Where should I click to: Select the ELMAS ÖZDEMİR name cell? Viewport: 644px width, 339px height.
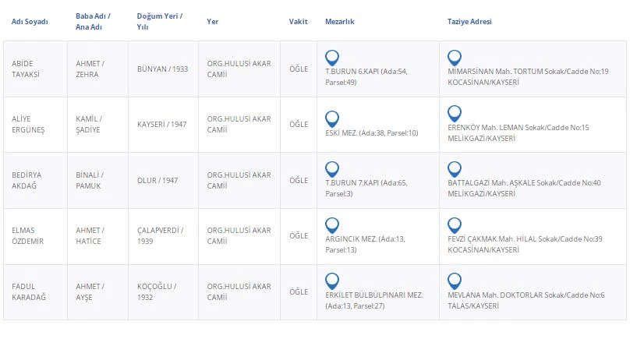coord(29,236)
